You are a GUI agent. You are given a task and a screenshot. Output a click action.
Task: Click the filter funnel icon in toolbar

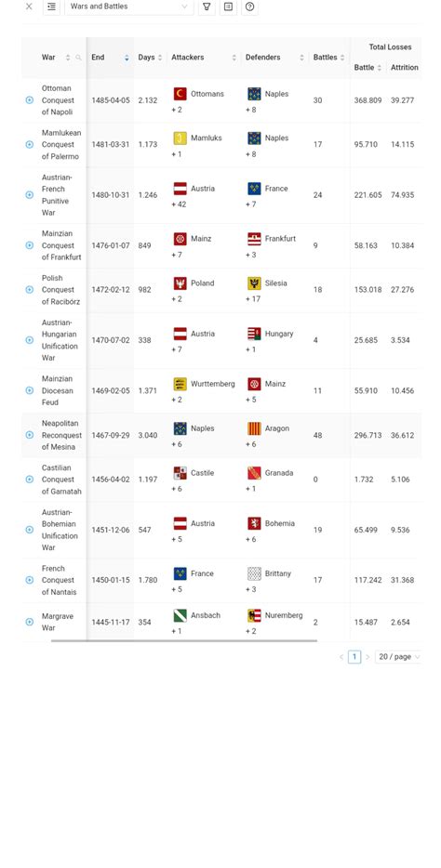[x=207, y=7]
